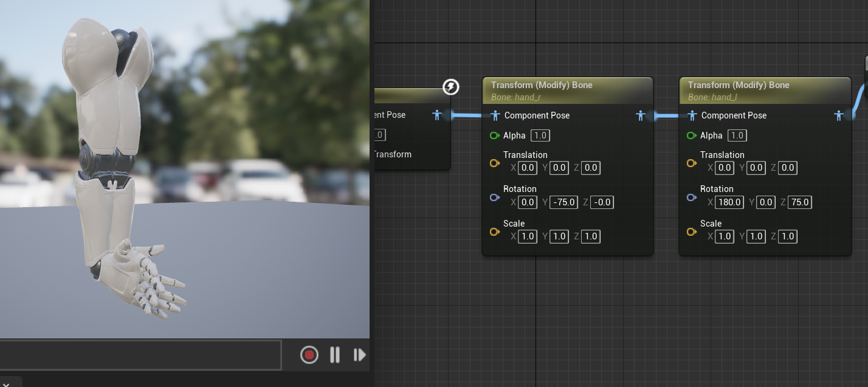
Task: Click the 'Bone: hand_l' subtitle text
Action: coord(711,97)
